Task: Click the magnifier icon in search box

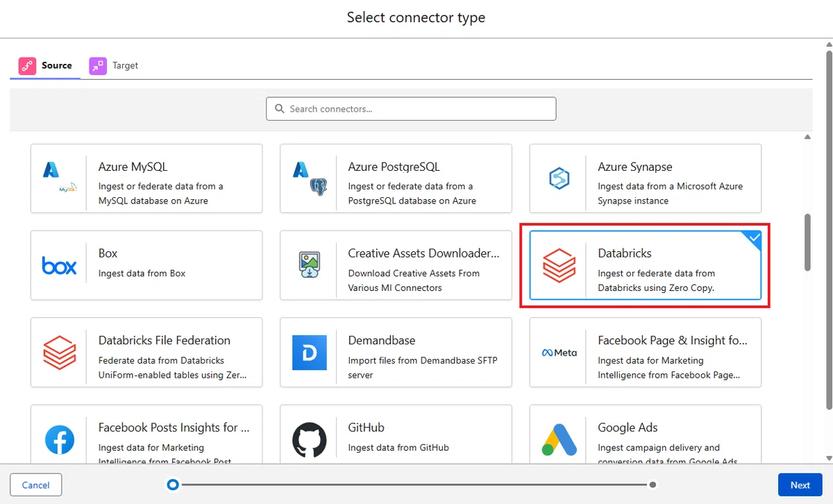Action: pos(280,109)
